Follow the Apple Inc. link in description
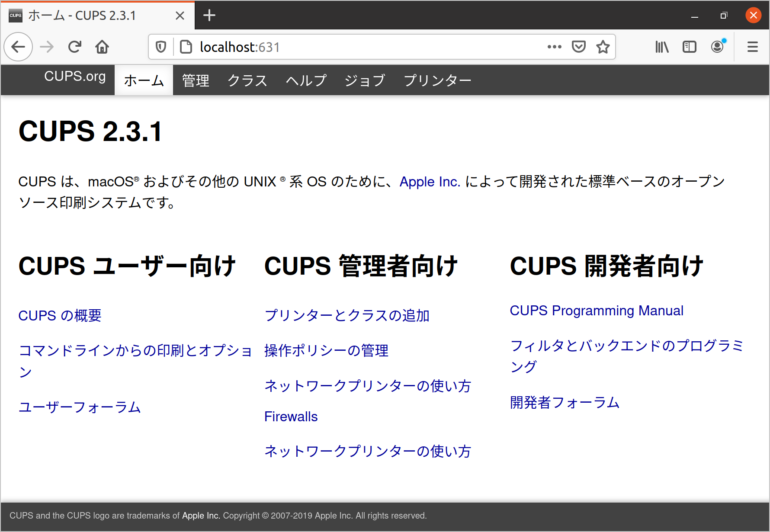The height and width of the screenshot is (532, 770). pyautogui.click(x=430, y=182)
